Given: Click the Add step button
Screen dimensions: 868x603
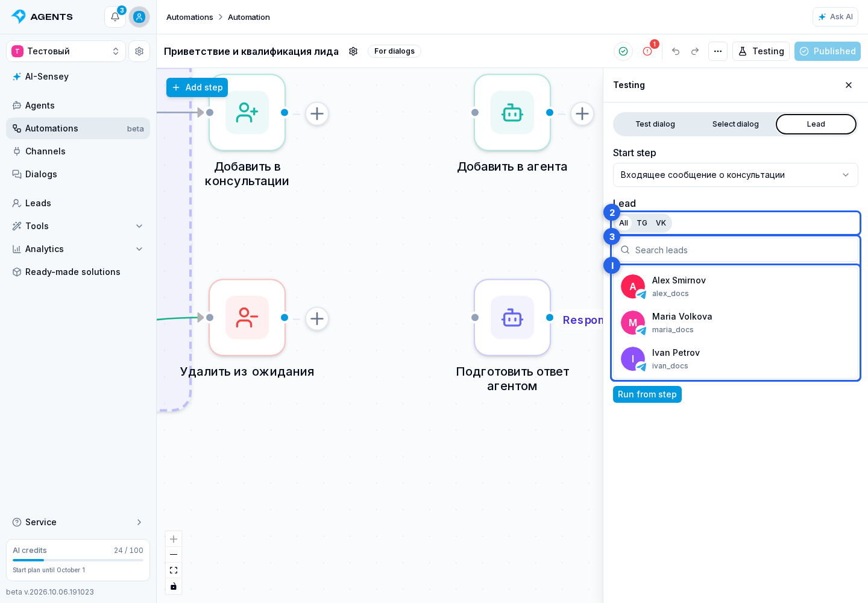Looking at the screenshot, I should point(197,87).
